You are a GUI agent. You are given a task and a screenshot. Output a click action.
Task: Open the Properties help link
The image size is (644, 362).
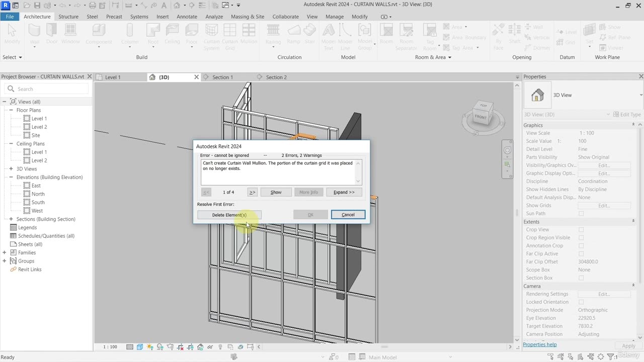(539, 344)
